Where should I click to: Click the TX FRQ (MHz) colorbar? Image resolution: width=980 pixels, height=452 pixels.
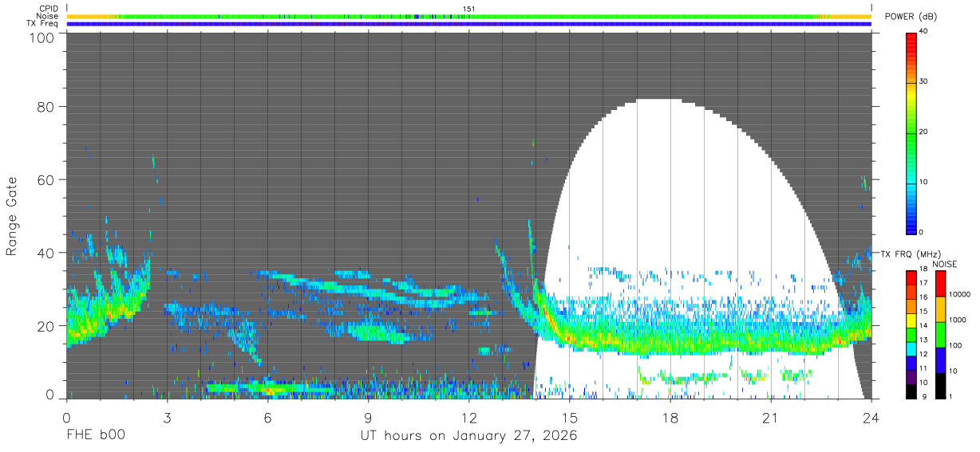911,335
